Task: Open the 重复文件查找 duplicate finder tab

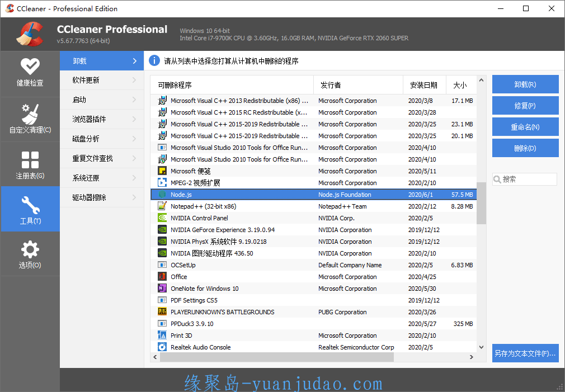Action: [x=102, y=158]
